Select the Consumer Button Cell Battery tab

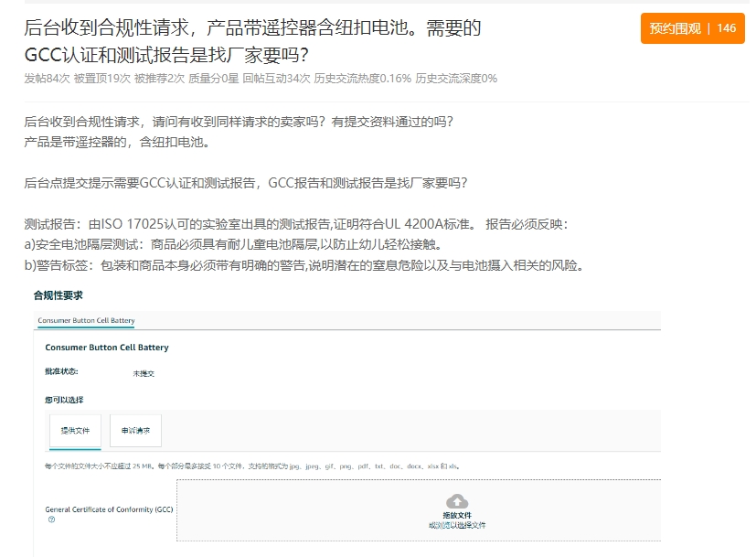[86, 321]
